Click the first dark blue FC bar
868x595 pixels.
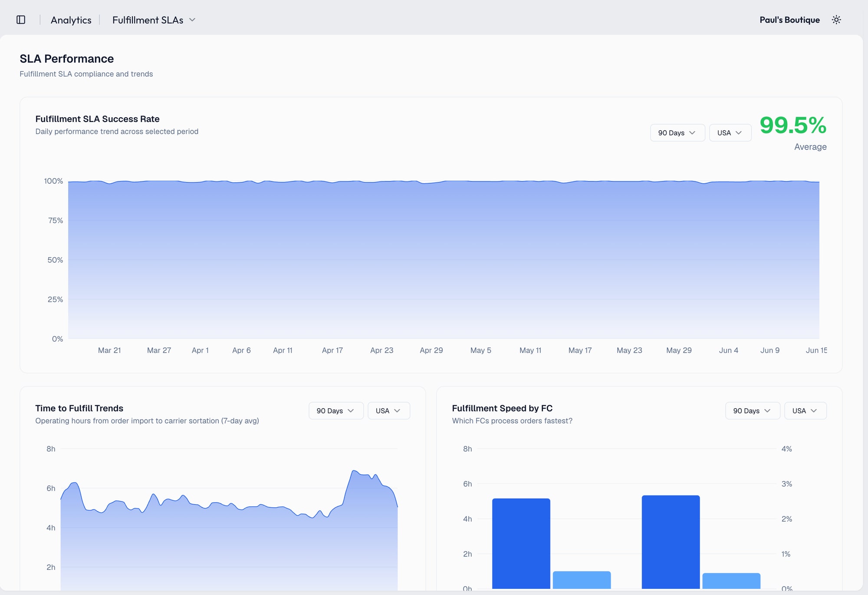pos(521,544)
